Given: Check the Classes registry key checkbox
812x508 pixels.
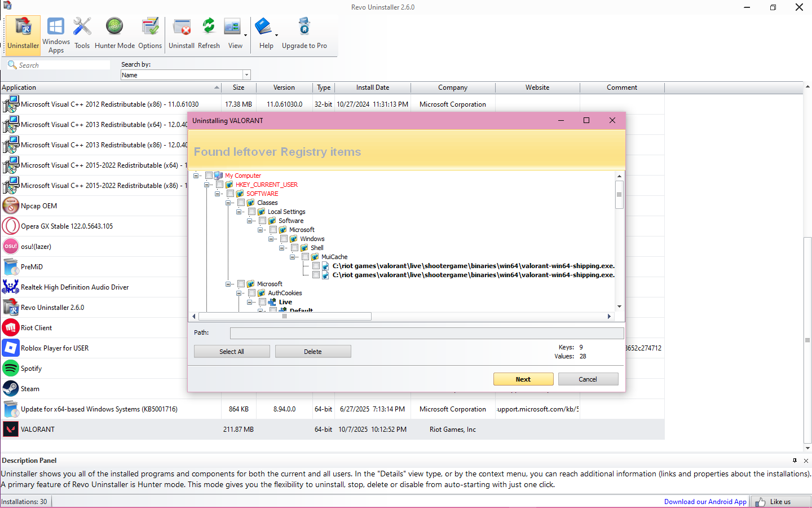Looking at the screenshot, I should pyautogui.click(x=241, y=203).
